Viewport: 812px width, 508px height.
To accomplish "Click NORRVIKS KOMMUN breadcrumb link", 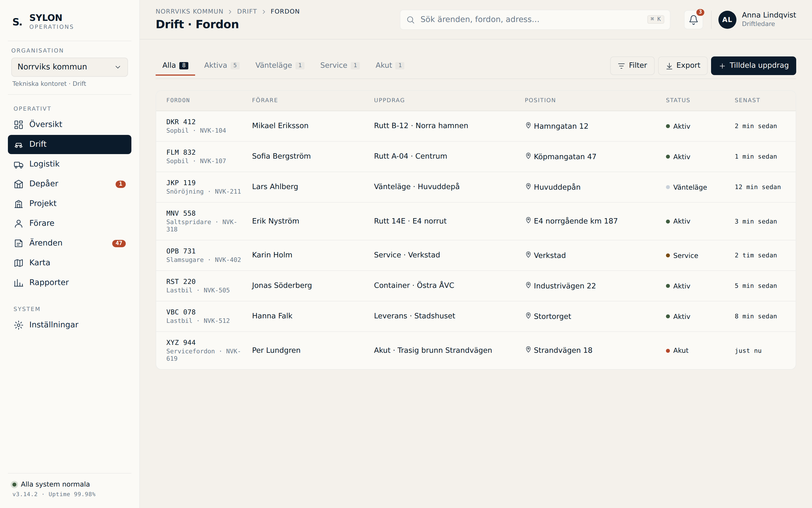I will pyautogui.click(x=189, y=11).
